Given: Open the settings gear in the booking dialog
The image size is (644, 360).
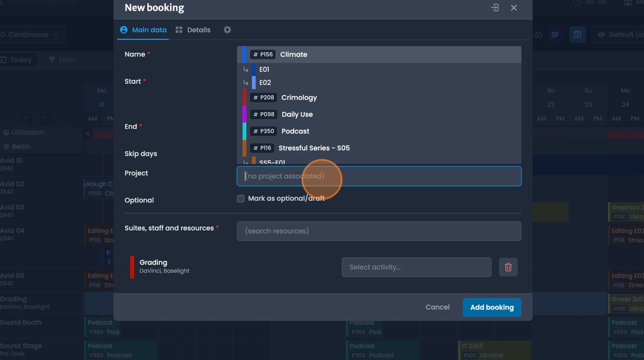Looking at the screenshot, I should (x=227, y=29).
